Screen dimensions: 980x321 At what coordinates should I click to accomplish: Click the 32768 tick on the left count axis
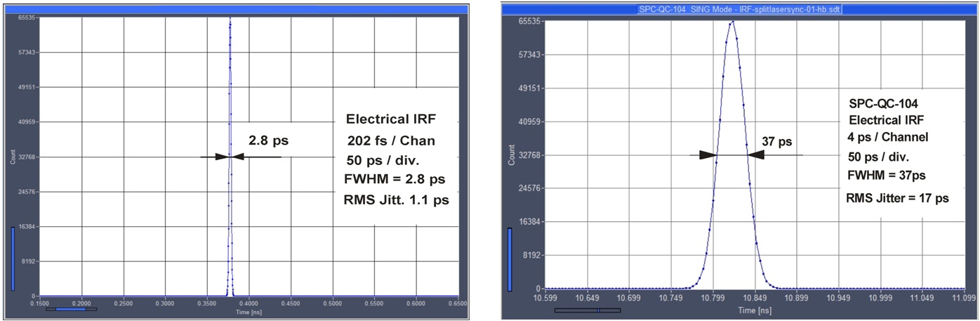click(27, 157)
